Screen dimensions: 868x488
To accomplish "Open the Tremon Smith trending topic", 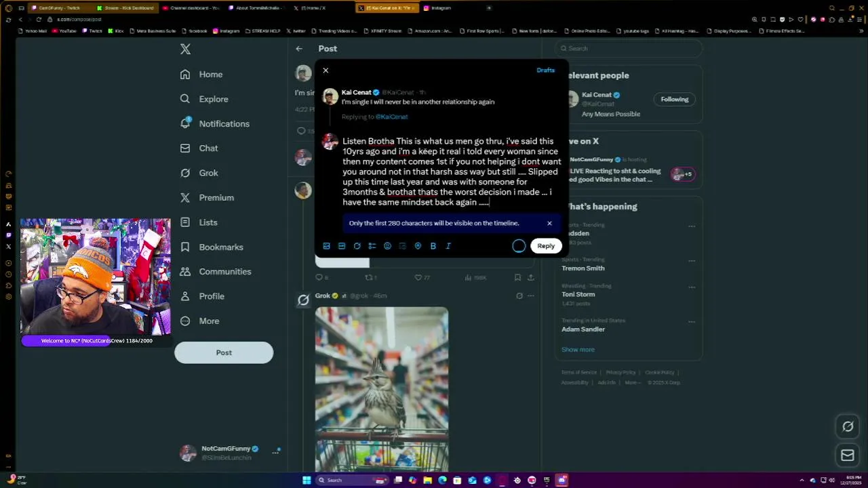I will click(583, 268).
